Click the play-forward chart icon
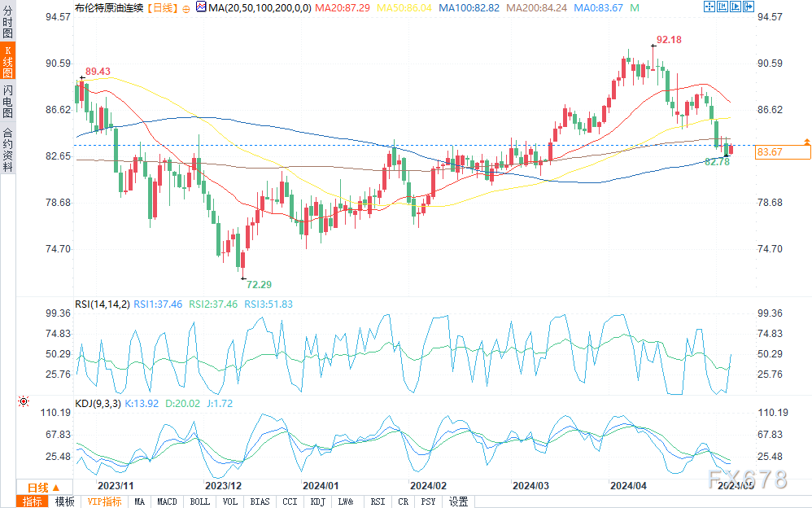 point(736,7)
